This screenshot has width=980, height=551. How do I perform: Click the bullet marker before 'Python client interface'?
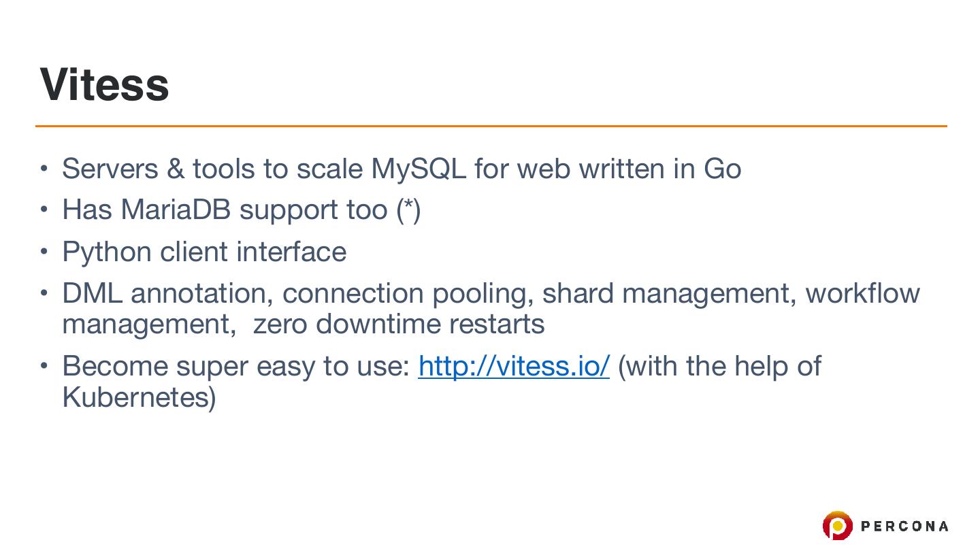tap(44, 252)
